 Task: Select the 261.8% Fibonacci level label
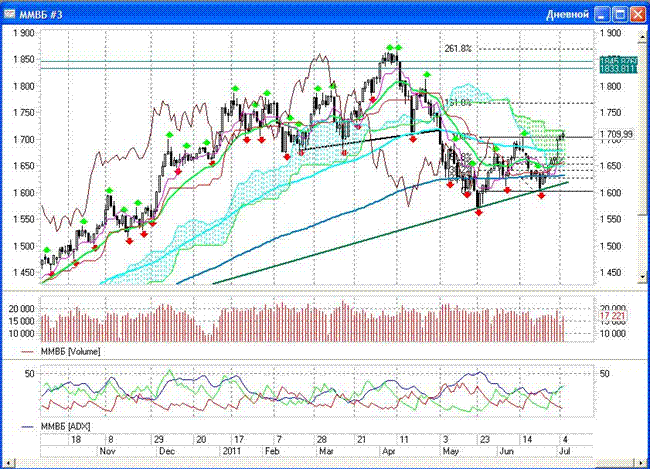click(458, 49)
